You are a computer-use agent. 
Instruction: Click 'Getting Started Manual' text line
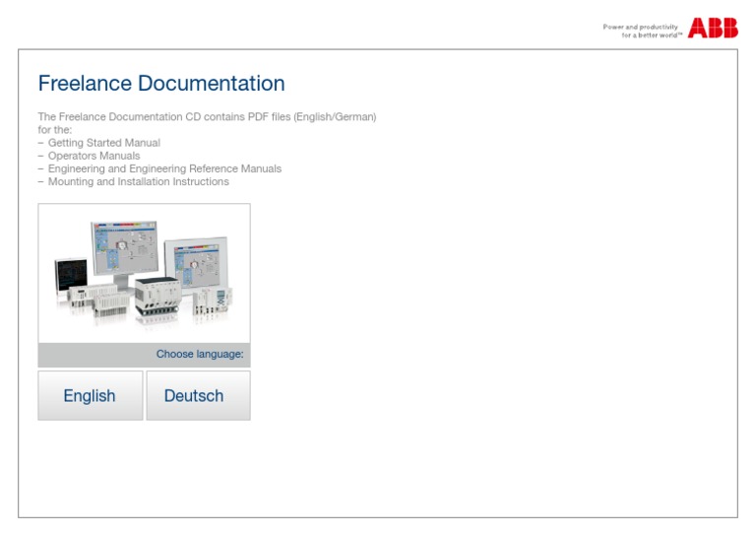pyautogui.click(x=104, y=143)
